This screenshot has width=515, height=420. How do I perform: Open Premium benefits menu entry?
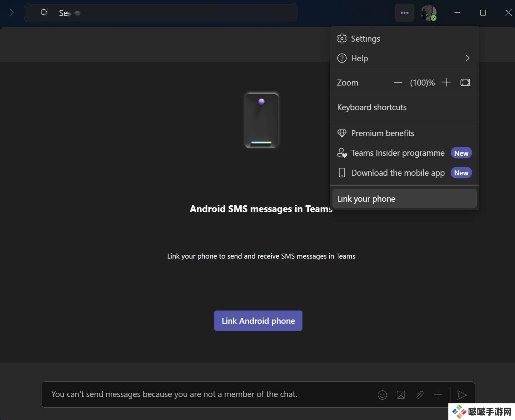382,133
